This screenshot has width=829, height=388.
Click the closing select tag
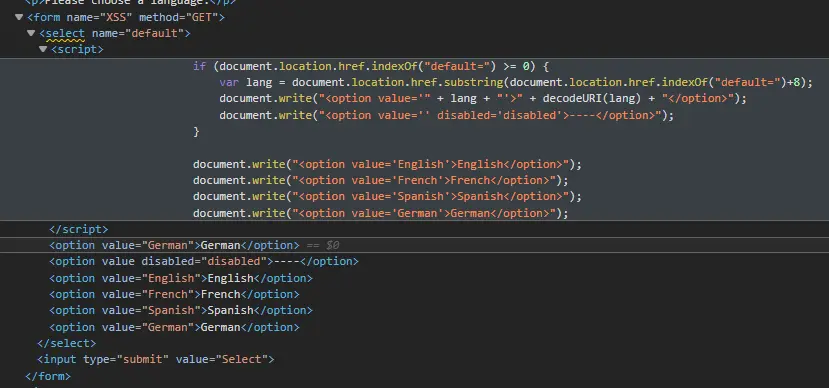(67, 343)
